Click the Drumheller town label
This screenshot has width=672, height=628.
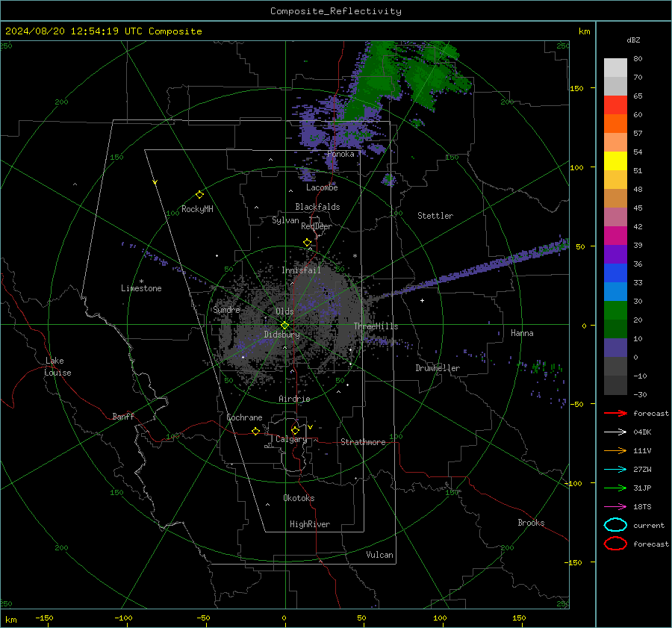[x=438, y=368]
